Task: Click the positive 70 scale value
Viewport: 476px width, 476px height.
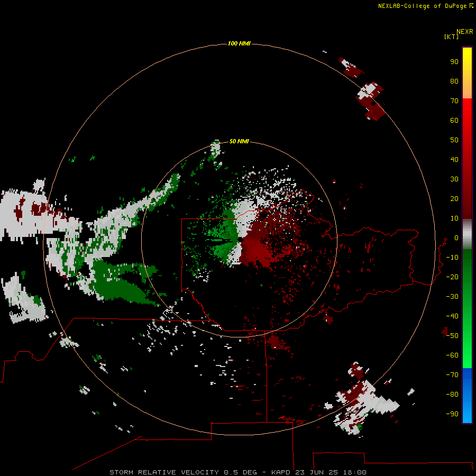Action: pyautogui.click(x=454, y=101)
